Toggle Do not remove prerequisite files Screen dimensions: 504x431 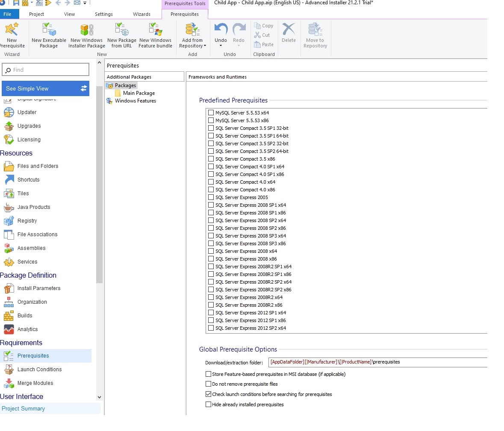click(208, 384)
